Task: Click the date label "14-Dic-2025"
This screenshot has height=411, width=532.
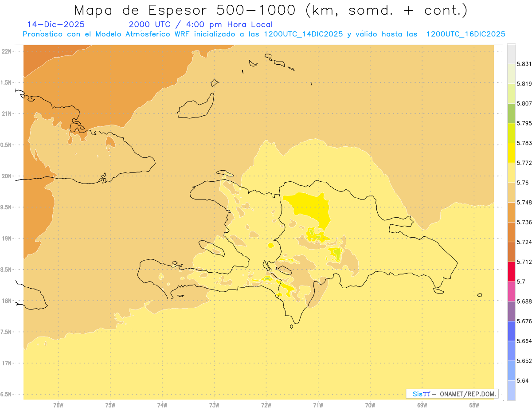Action: 56,25
